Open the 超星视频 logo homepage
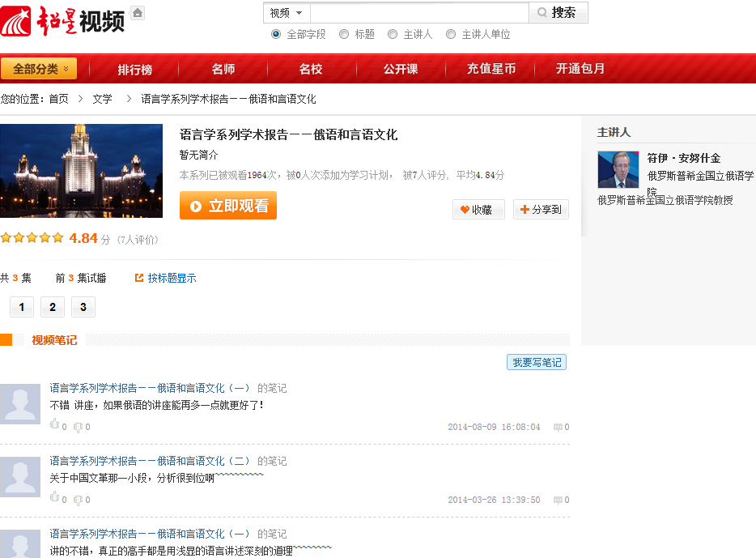 point(62,21)
